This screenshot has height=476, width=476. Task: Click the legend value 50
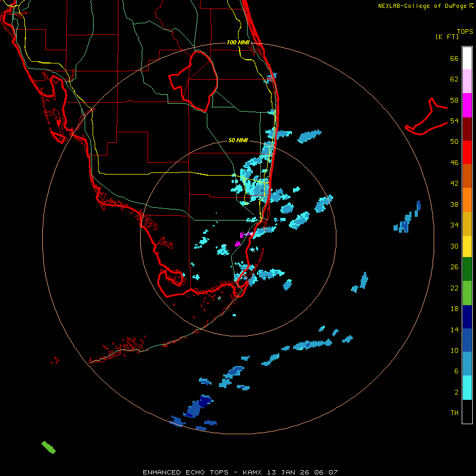coord(454,142)
